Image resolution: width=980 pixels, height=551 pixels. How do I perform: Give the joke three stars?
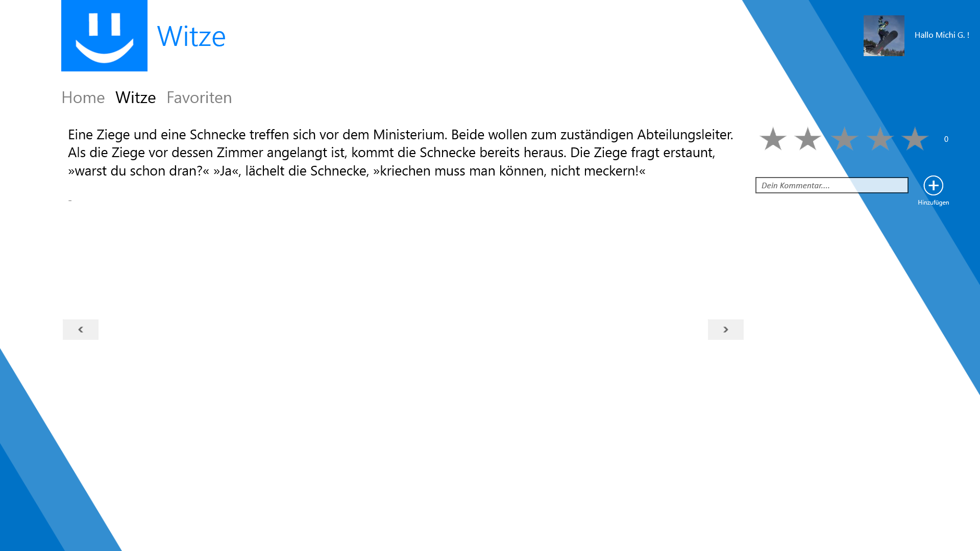coord(844,139)
